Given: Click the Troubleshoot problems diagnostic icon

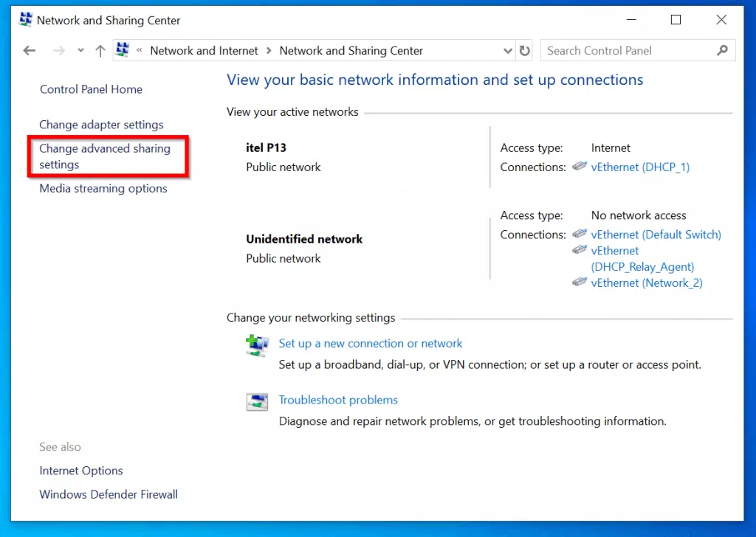Looking at the screenshot, I should [x=256, y=401].
